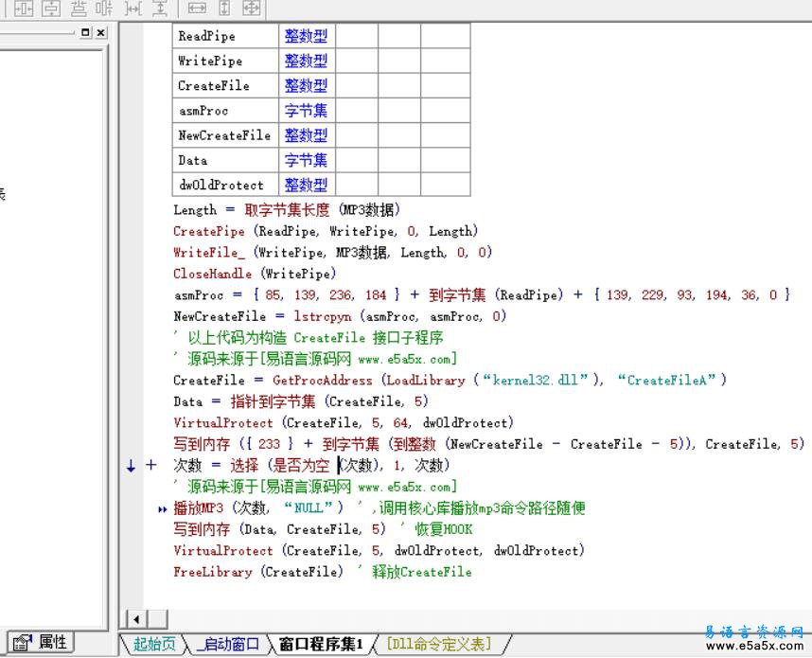
Task: Close the left docked panel
Action: pos(101,32)
